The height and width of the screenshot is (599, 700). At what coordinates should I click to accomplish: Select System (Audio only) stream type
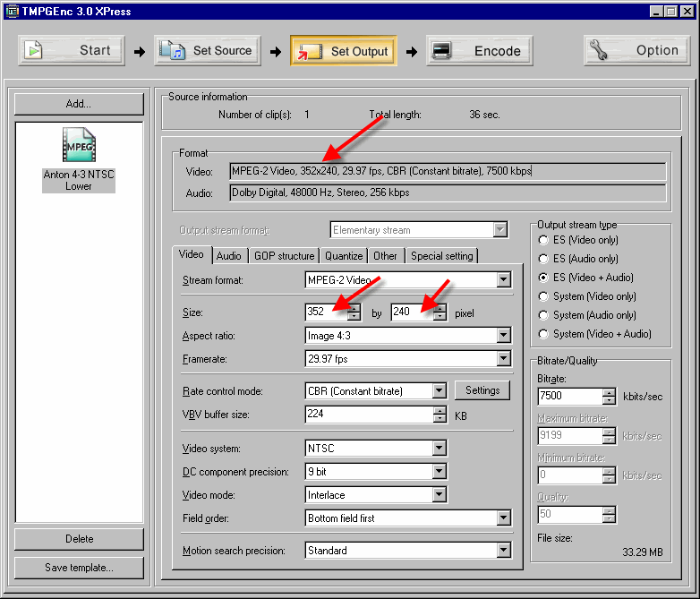click(542, 315)
